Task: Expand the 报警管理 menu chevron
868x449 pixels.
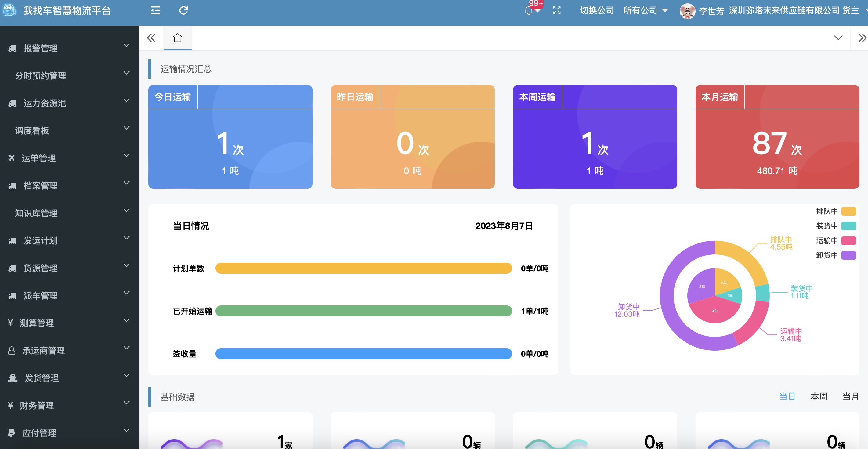Action: [x=127, y=46]
